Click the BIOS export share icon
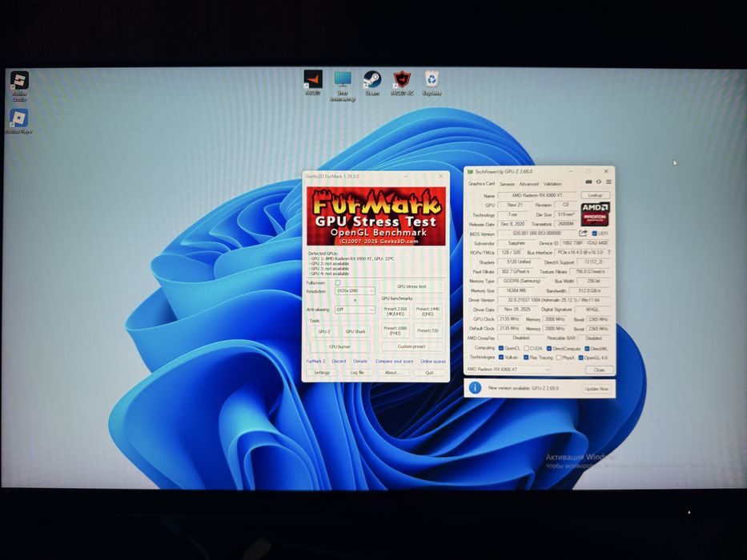747x560 pixels. (583, 234)
